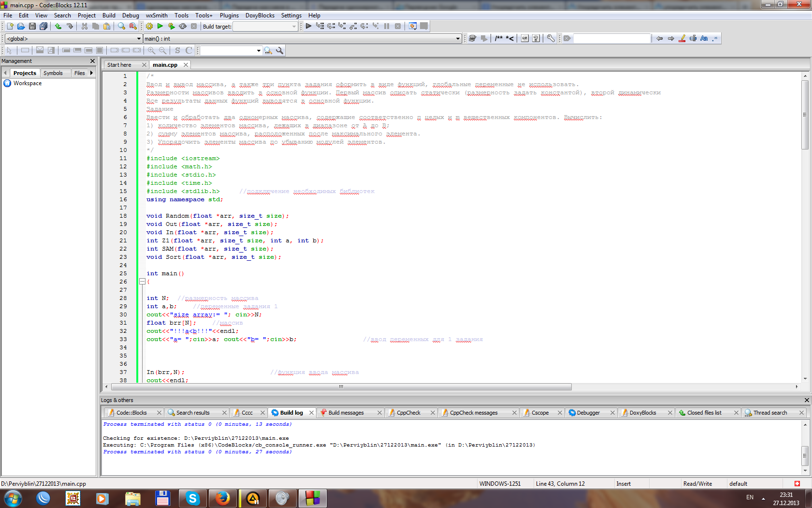
Task: Open the wxSmith menu
Action: coord(157,15)
